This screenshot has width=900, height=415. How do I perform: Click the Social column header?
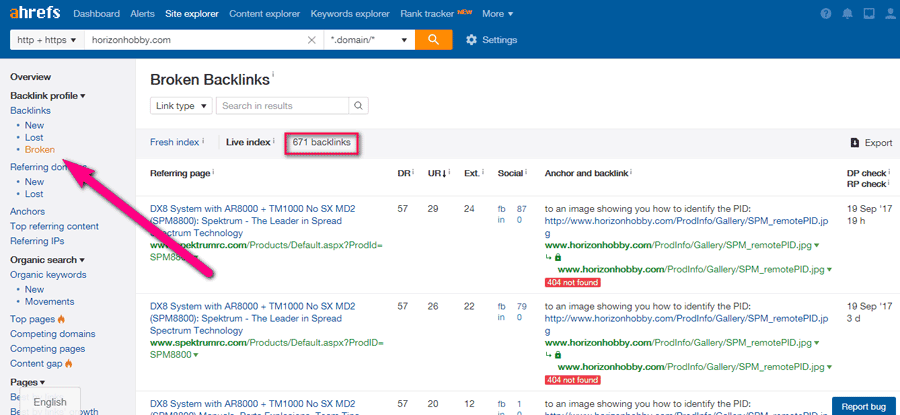512,173
